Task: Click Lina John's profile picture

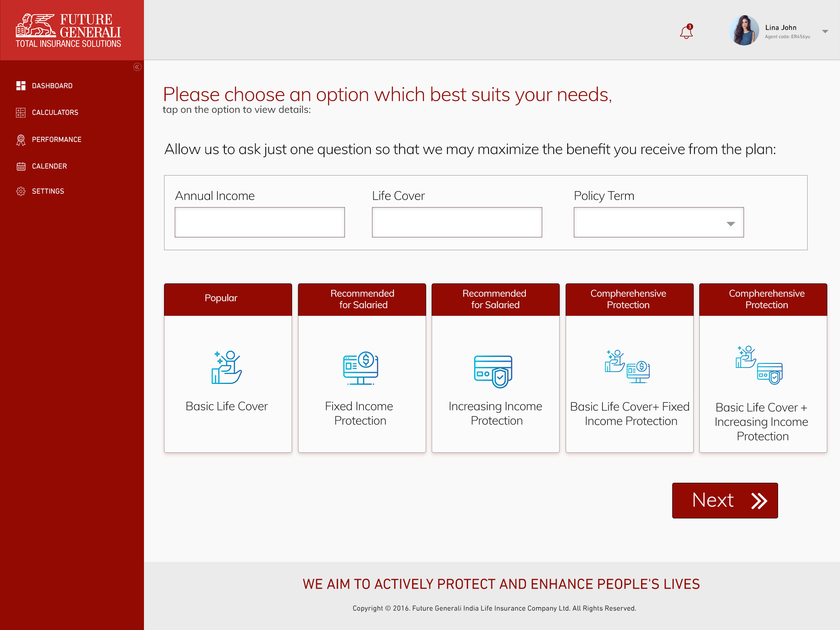Action: 744,31
